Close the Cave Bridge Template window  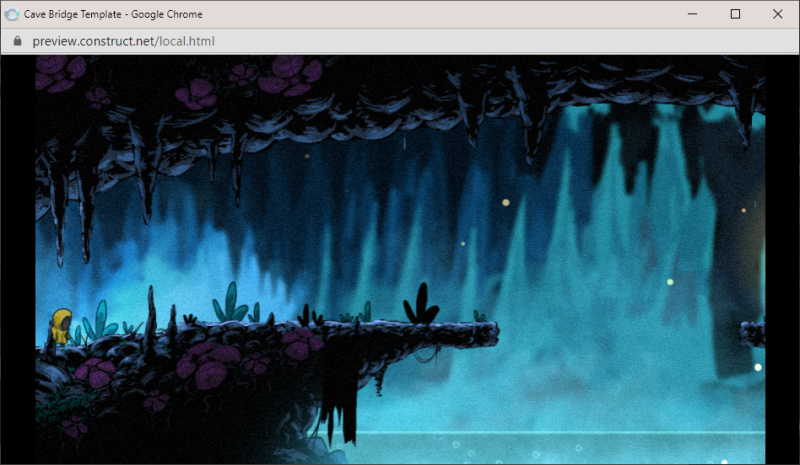778,14
